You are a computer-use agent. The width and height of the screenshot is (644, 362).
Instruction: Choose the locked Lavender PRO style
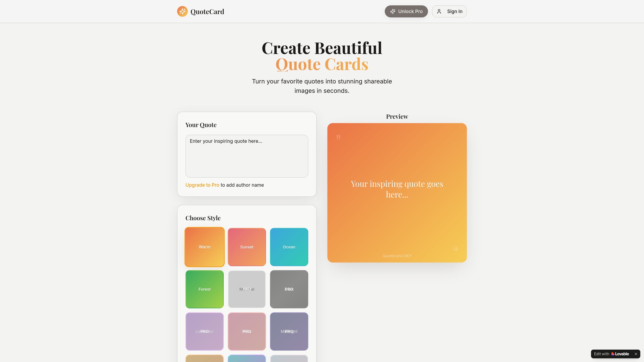[204, 331]
